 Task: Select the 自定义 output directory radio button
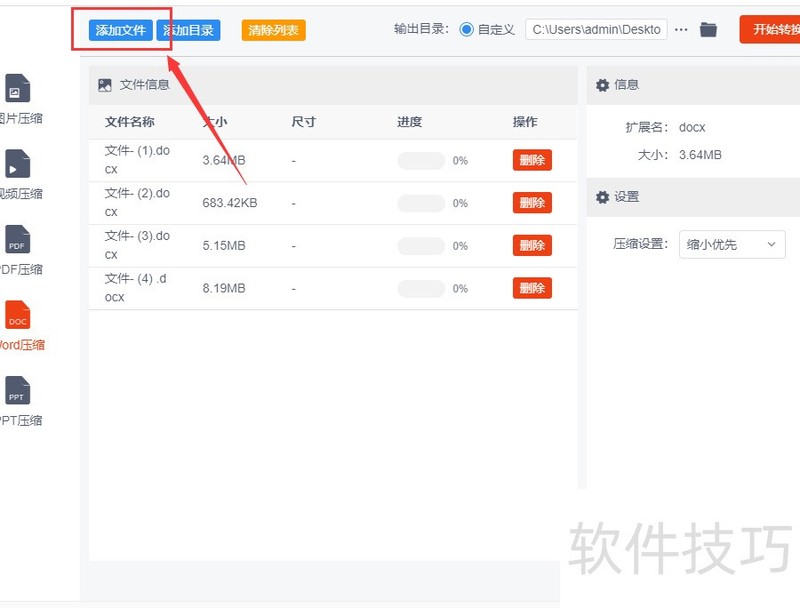click(467, 29)
